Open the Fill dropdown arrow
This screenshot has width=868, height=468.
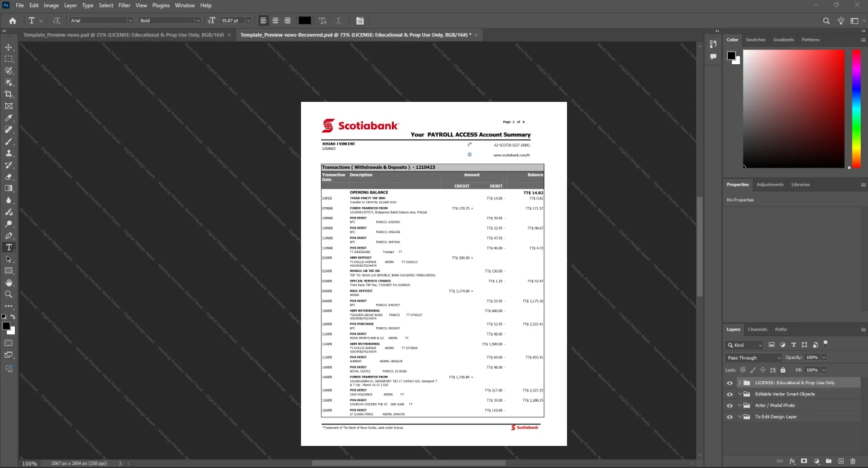pyautogui.click(x=824, y=369)
